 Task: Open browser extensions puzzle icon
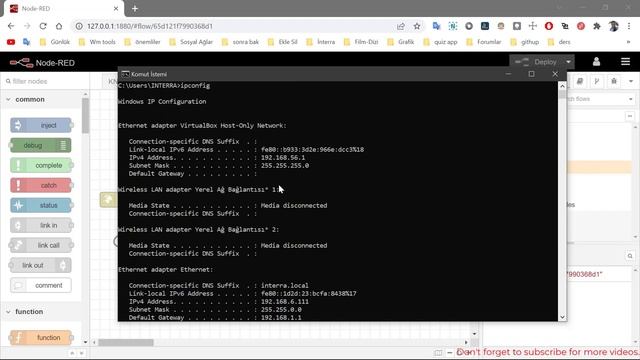pos(597,26)
